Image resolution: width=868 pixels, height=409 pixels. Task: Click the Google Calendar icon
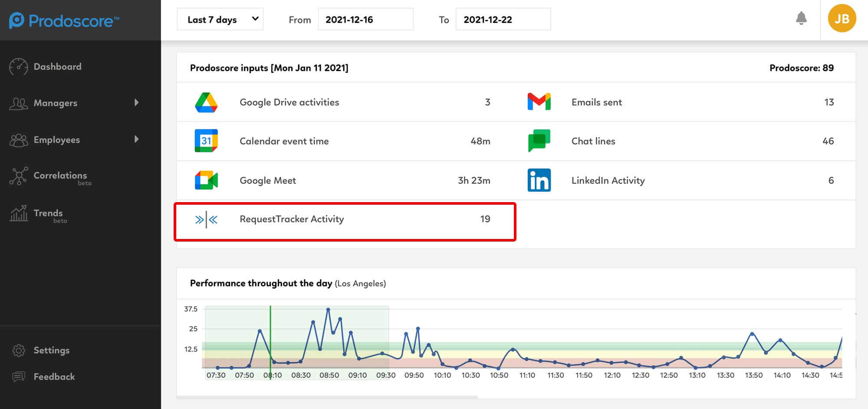click(x=206, y=141)
